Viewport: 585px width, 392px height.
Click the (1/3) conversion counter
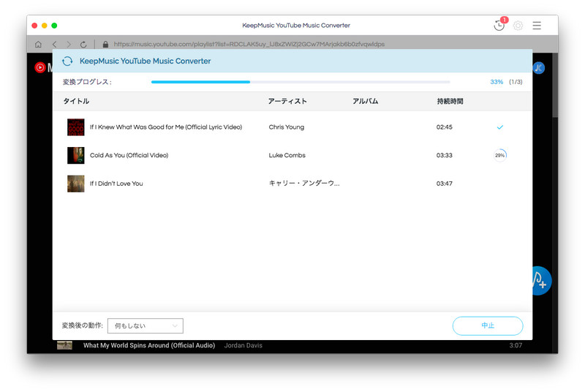(x=516, y=82)
